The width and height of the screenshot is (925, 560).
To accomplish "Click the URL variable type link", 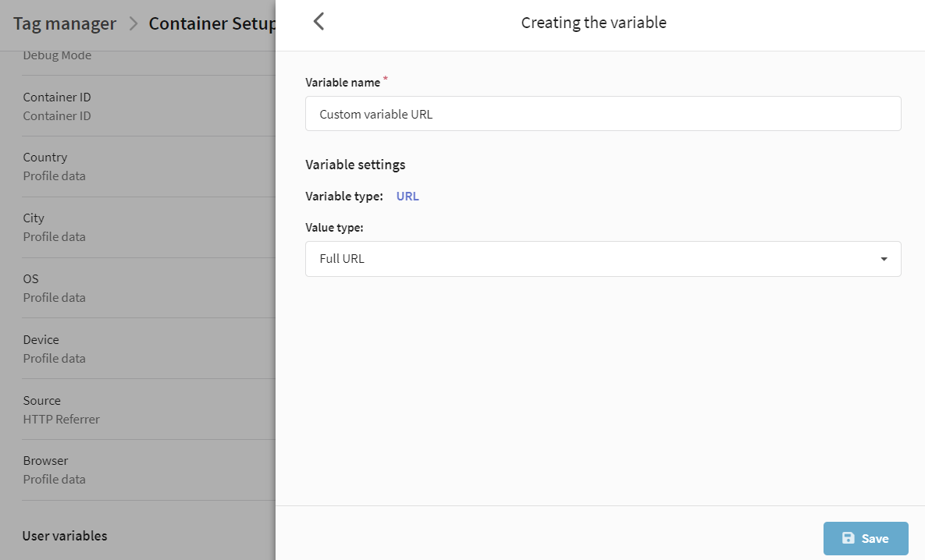I will coord(407,197).
